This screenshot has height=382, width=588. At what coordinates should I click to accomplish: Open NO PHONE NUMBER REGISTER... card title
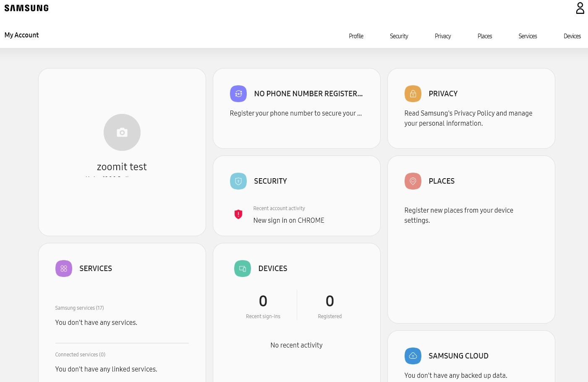308,94
